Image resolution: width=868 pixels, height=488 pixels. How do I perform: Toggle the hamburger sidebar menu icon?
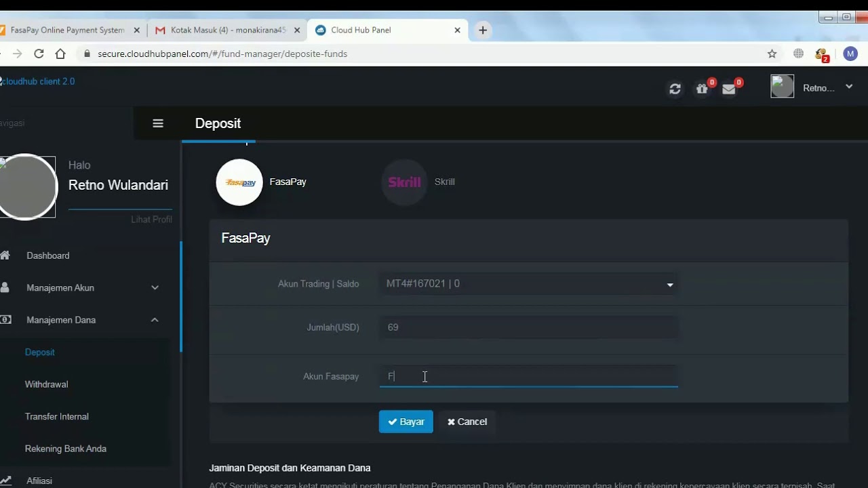point(158,123)
